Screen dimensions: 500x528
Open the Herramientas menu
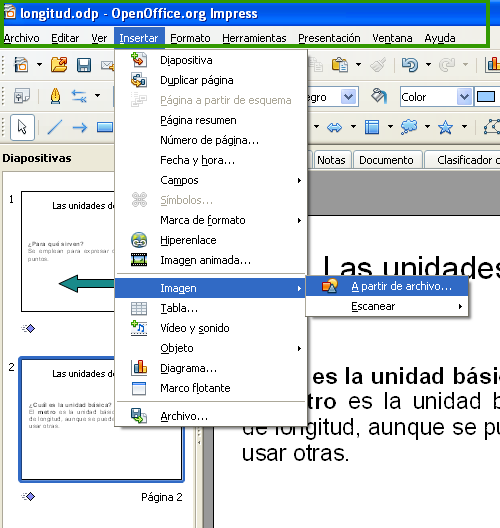[x=254, y=38]
